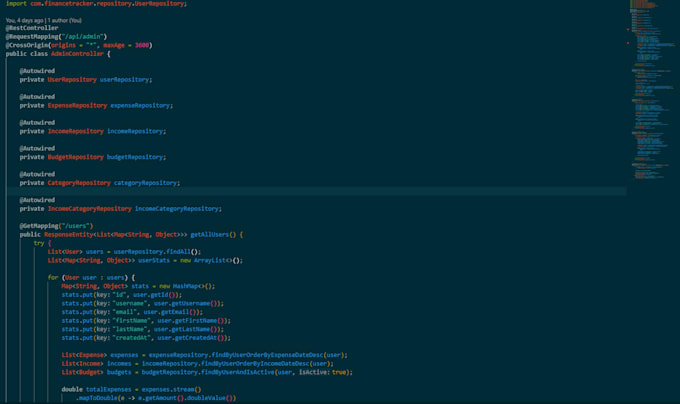Click the .mapToDouble lambda line
The image size is (680, 404).
point(156,398)
